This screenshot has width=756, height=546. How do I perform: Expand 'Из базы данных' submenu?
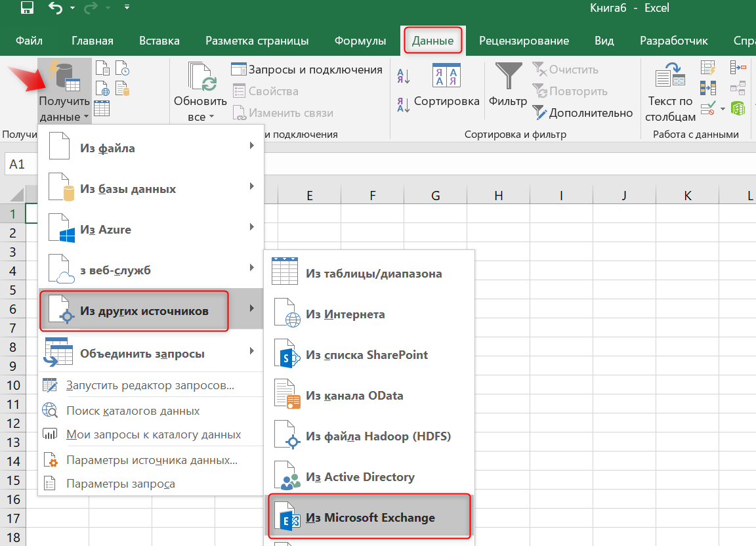[151, 188]
